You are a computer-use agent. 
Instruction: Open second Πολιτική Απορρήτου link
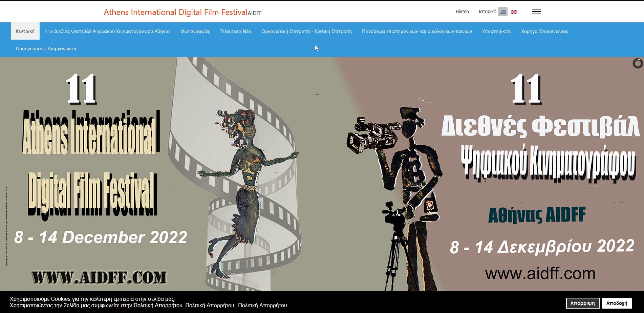tap(262, 305)
